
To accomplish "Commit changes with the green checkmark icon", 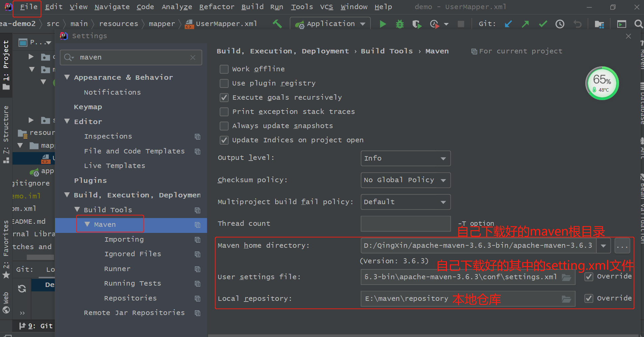I will coord(543,24).
